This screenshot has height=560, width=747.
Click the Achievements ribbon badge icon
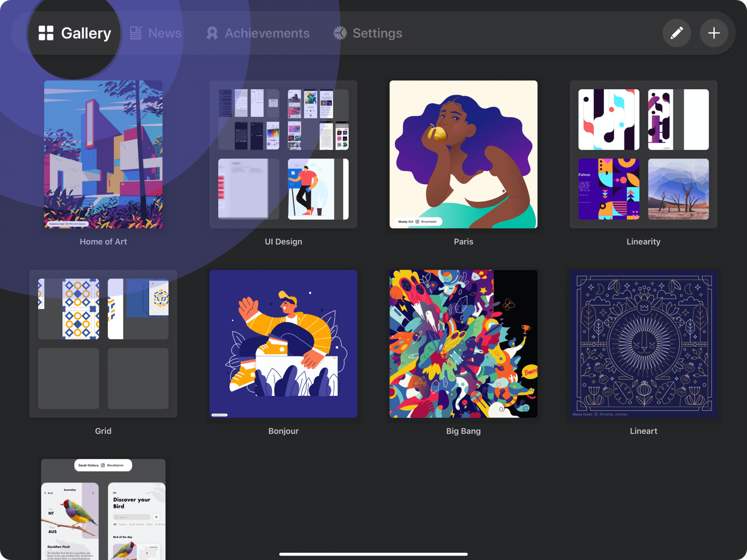pos(212,33)
